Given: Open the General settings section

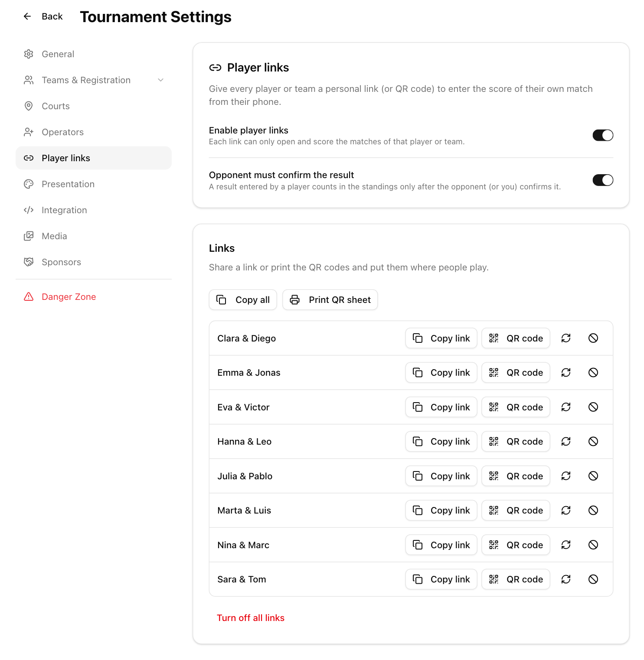Looking at the screenshot, I should coord(94,54).
